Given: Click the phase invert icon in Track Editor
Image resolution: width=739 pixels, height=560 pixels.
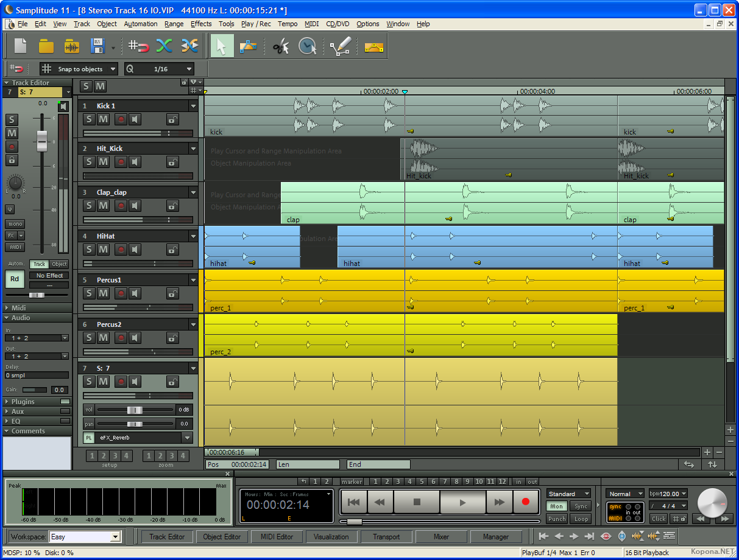Looking at the screenshot, I should [x=10, y=209].
